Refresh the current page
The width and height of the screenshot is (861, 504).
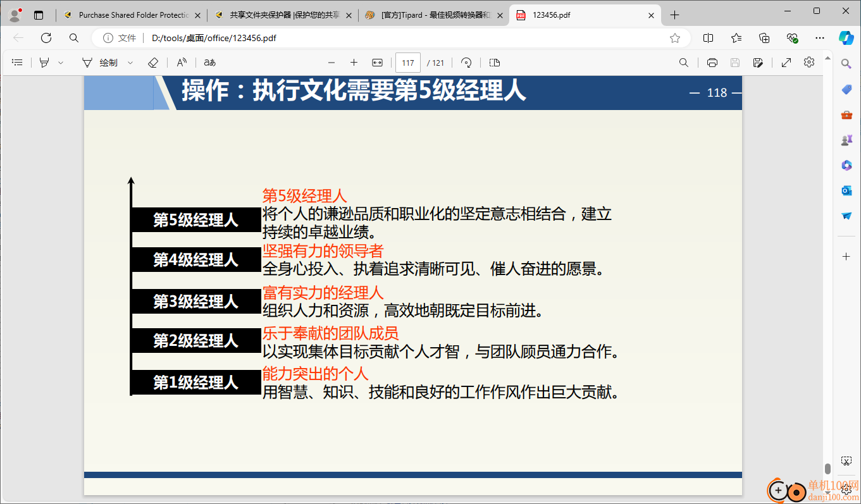pos(46,38)
